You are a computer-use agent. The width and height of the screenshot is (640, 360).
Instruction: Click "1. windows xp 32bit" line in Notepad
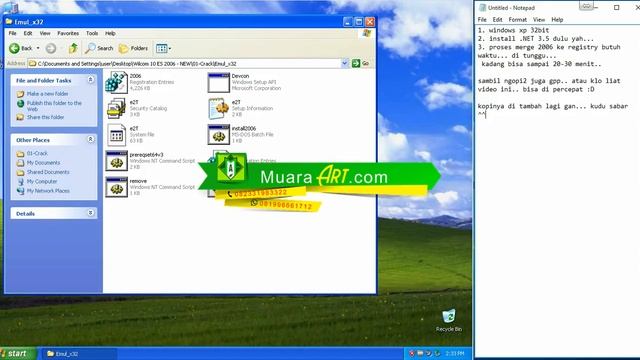(x=513, y=30)
